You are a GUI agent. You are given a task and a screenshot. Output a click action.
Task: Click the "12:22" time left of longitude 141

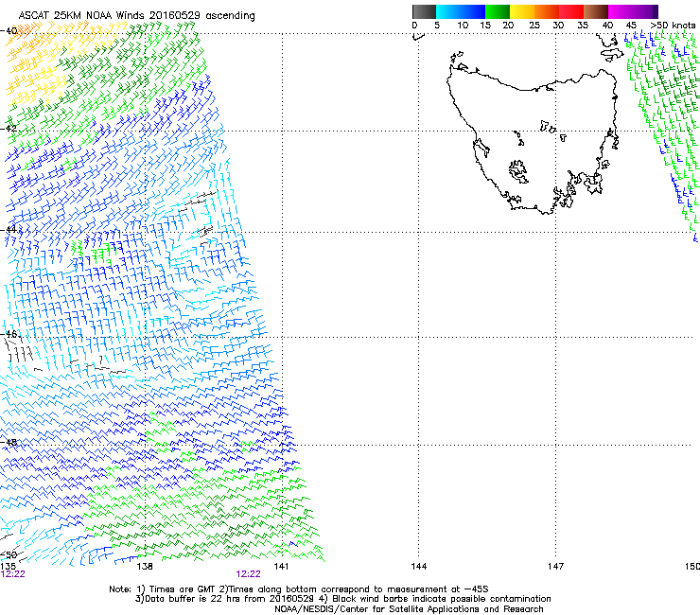pos(248,574)
